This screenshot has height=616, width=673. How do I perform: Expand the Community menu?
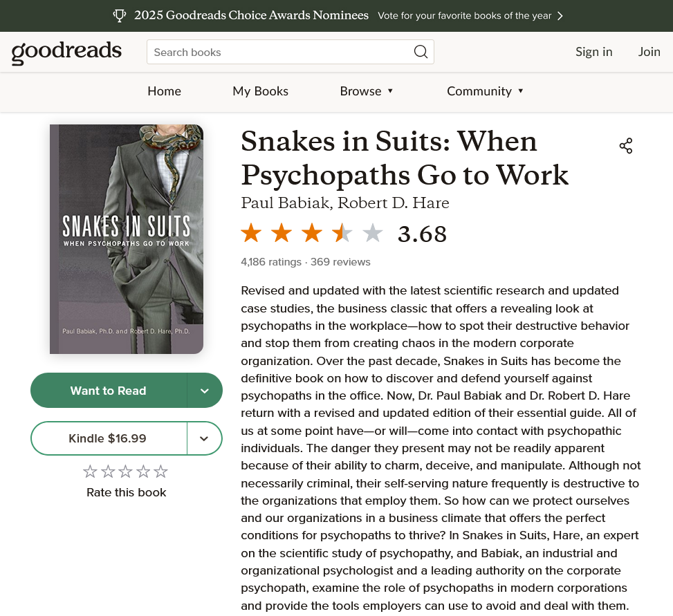click(485, 91)
